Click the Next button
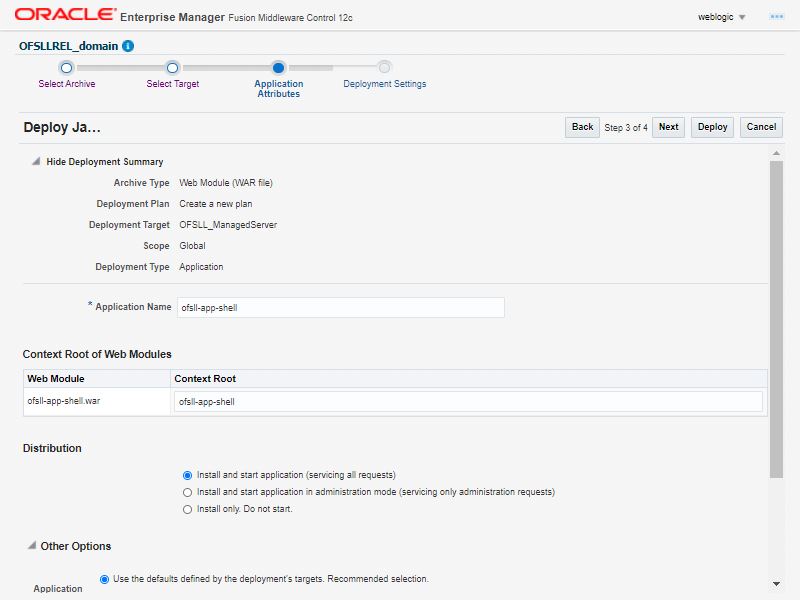 [668, 127]
